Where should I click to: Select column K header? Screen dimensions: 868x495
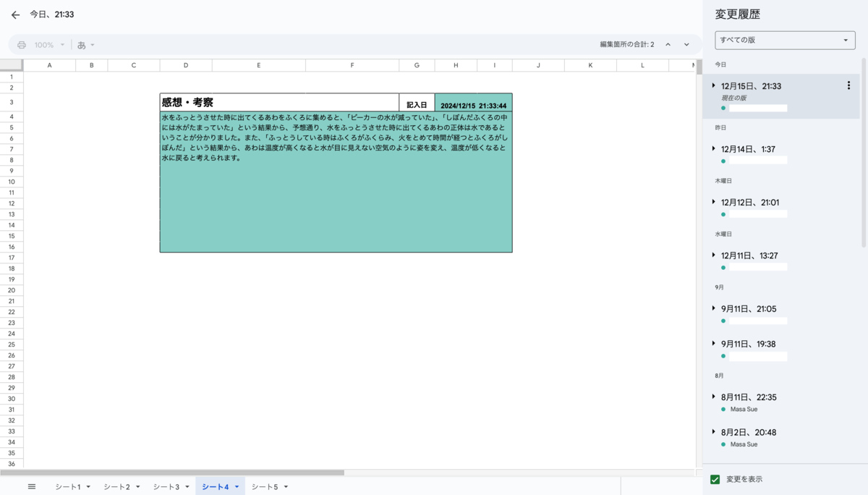590,65
